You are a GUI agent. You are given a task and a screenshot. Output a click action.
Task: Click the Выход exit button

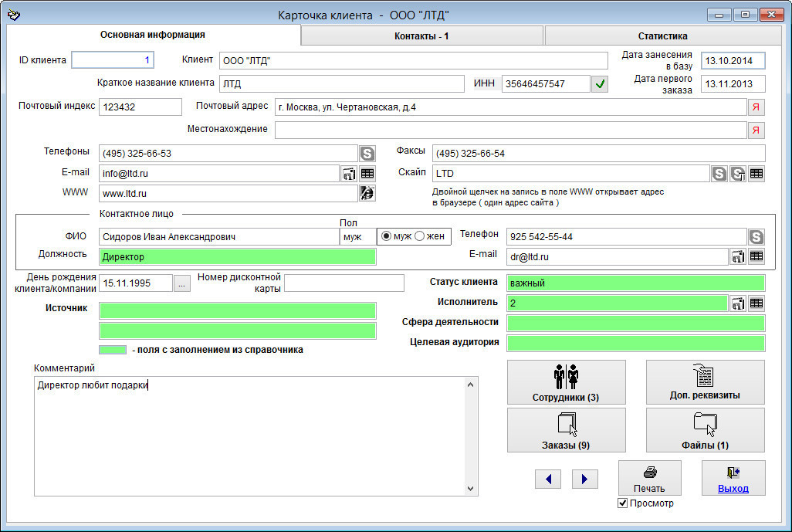tap(733, 478)
